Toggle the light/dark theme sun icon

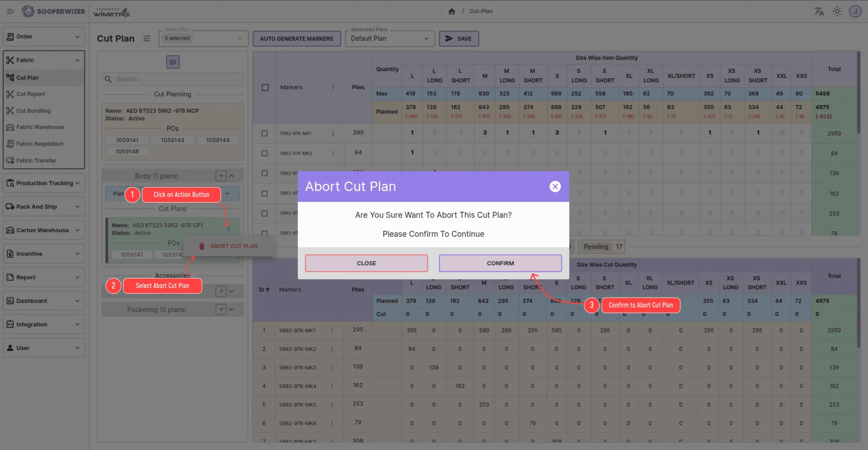point(837,11)
